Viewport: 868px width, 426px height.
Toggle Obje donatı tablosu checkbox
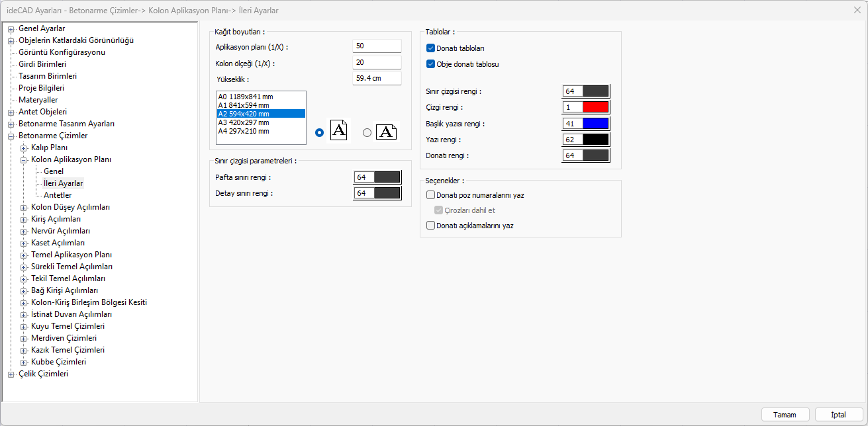tap(431, 64)
